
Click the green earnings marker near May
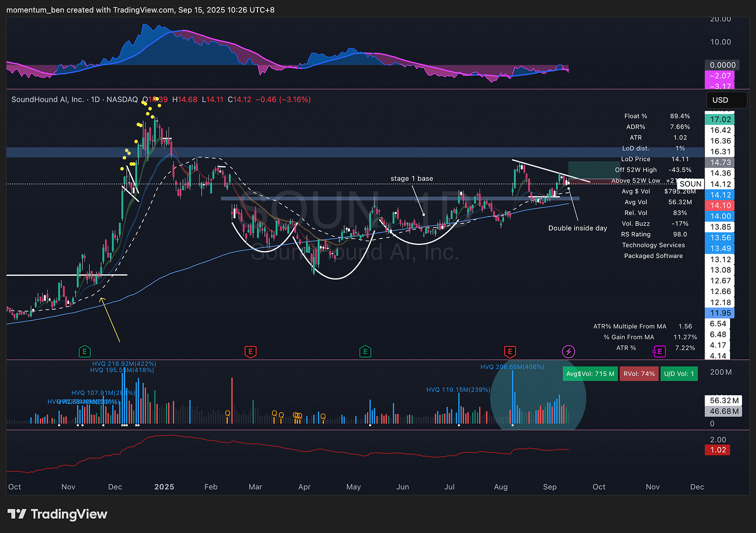pos(365,352)
